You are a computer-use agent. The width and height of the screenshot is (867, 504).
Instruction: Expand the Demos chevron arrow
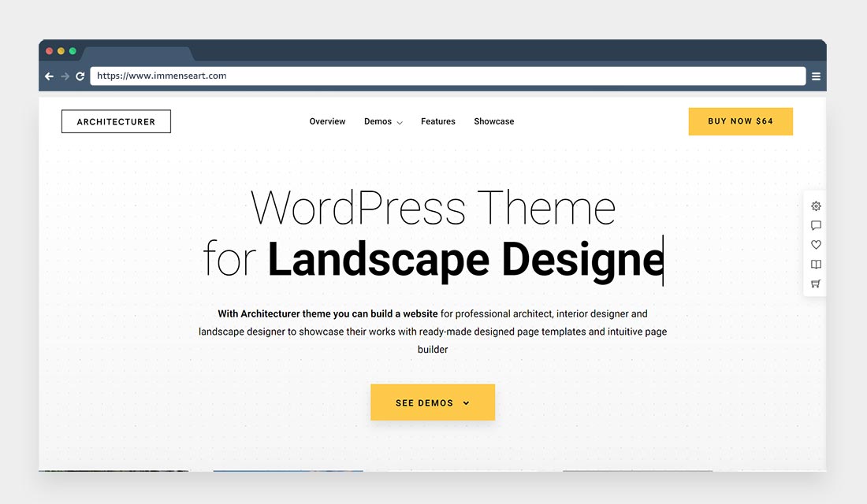[400, 123]
